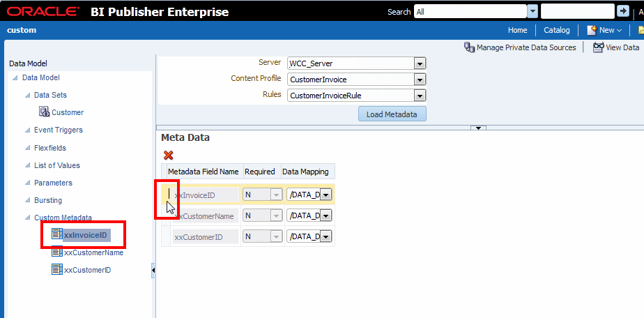The image size is (644, 318).
Task: Open Required dropdown for xxCustomerID row
Action: 277,236
